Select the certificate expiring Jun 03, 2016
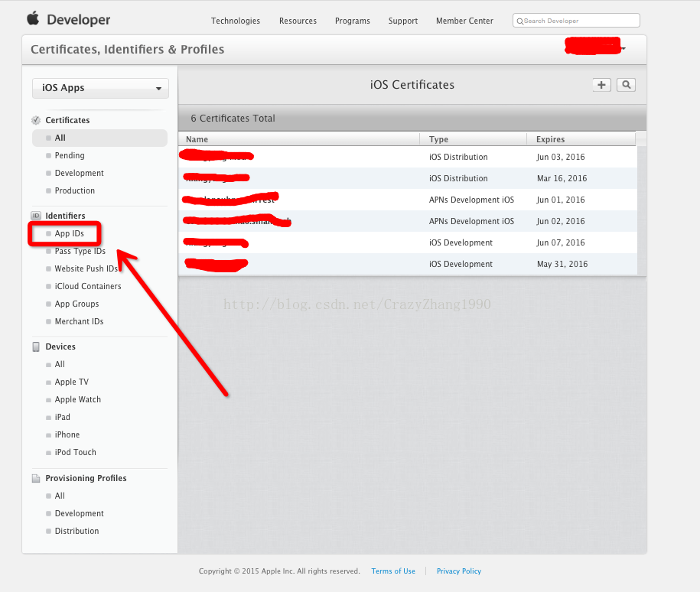The image size is (700, 592). [x=408, y=157]
